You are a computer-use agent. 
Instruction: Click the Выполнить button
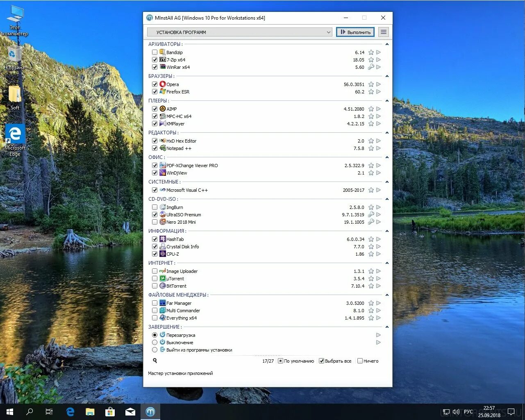[355, 32]
